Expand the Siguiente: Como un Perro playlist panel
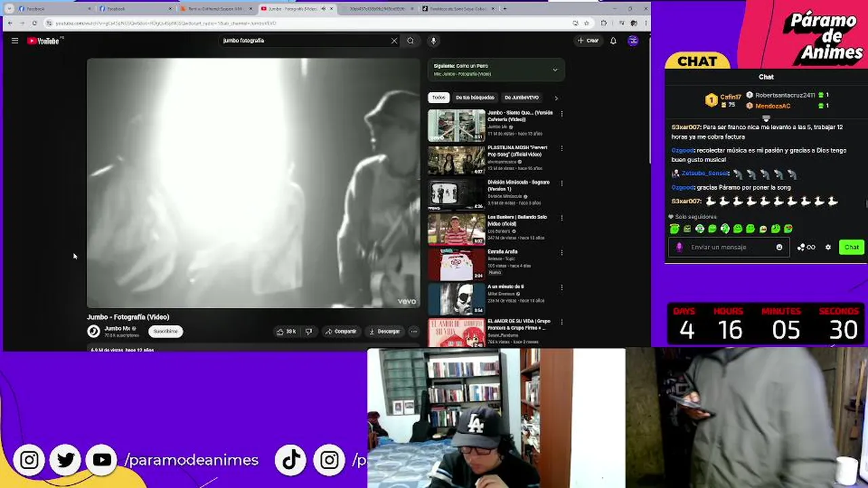 tap(555, 70)
